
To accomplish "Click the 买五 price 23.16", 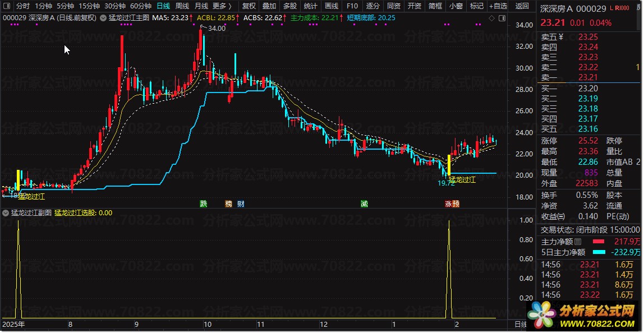I will point(588,129).
